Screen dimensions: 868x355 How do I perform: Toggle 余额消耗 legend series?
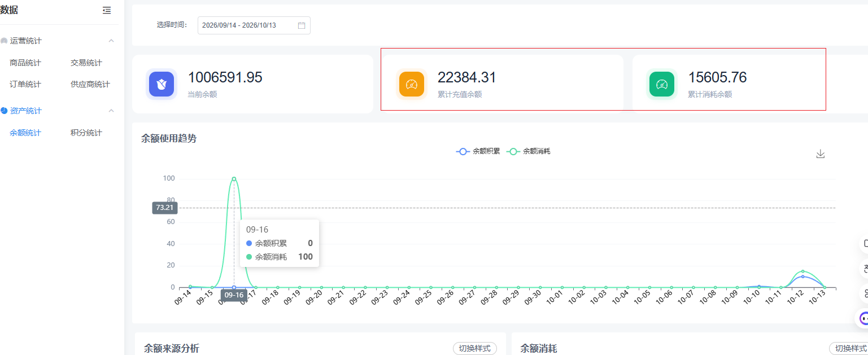[528, 151]
